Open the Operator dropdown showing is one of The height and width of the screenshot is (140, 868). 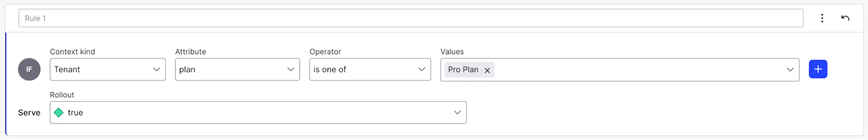370,69
